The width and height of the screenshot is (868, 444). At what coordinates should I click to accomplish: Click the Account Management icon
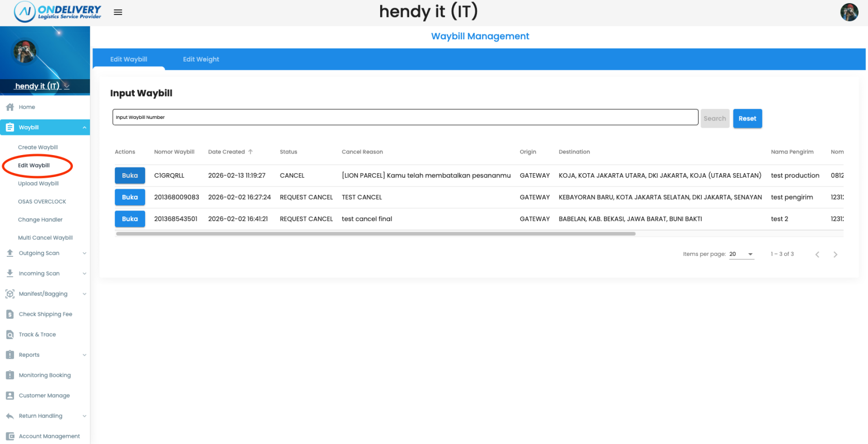(x=10, y=436)
